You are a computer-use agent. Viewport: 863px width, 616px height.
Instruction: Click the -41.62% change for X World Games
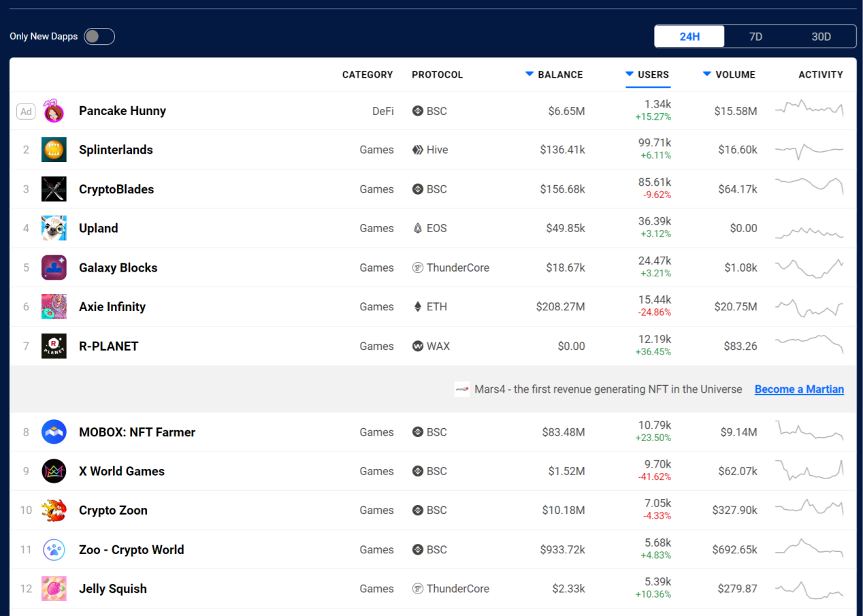655,477
